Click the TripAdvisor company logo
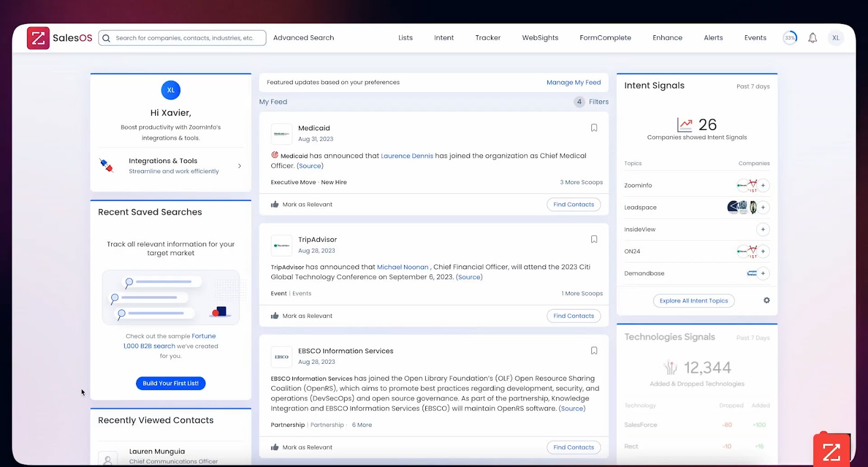This screenshot has width=868, height=467. 282,245
